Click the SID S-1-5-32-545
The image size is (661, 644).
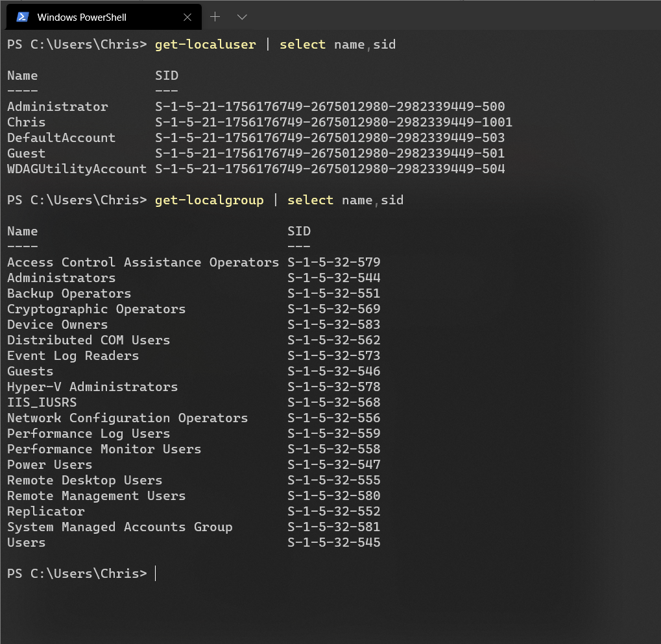point(334,543)
